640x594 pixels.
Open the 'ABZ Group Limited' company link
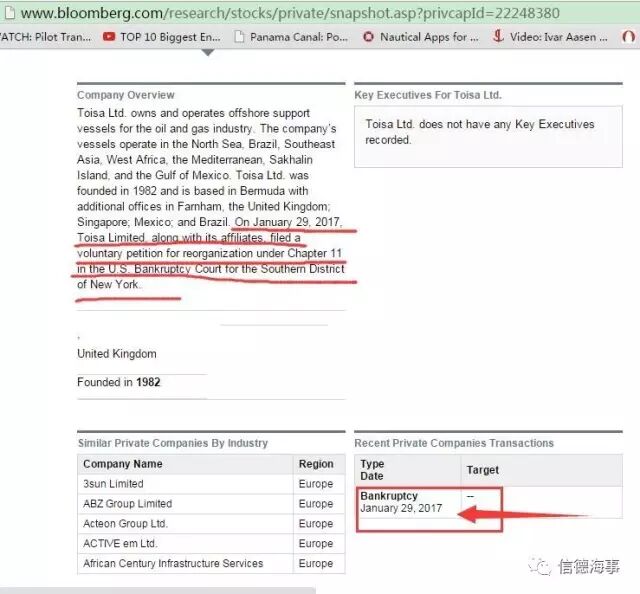[127, 503]
